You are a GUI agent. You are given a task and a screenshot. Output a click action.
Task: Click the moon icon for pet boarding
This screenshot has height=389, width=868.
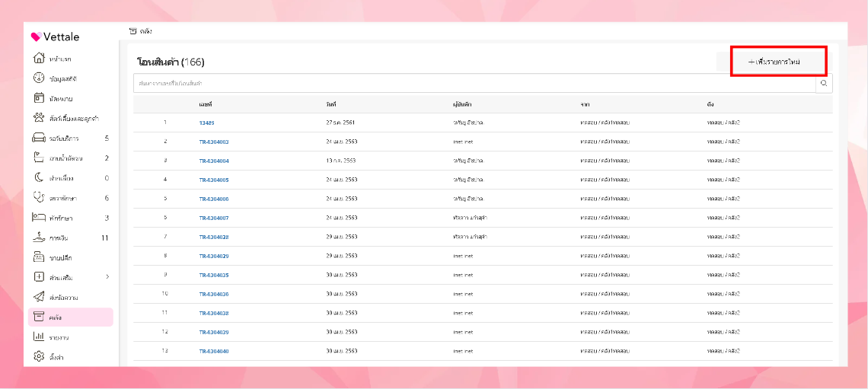click(x=40, y=177)
